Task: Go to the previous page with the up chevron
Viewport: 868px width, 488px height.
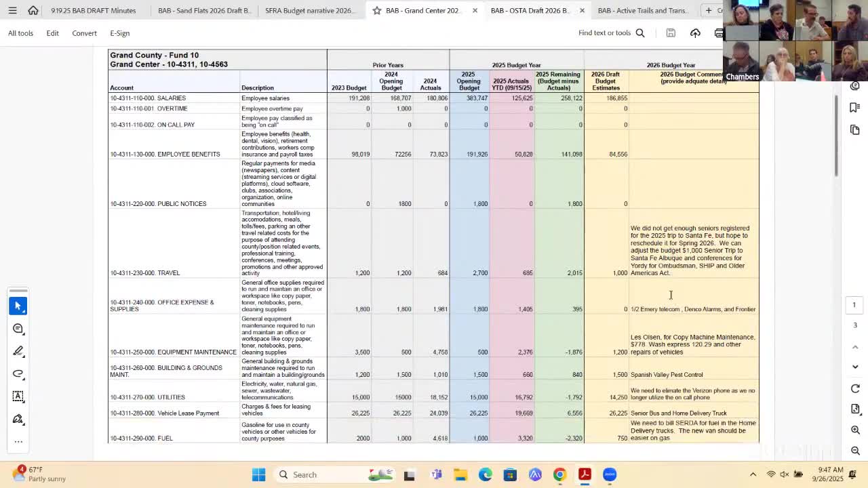Action: click(855, 346)
